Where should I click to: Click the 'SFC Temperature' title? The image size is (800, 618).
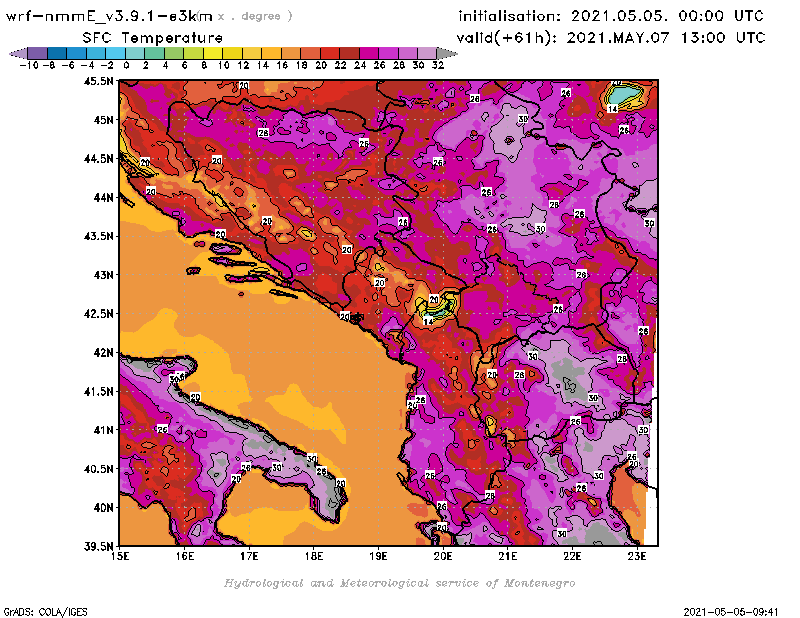[x=153, y=38]
